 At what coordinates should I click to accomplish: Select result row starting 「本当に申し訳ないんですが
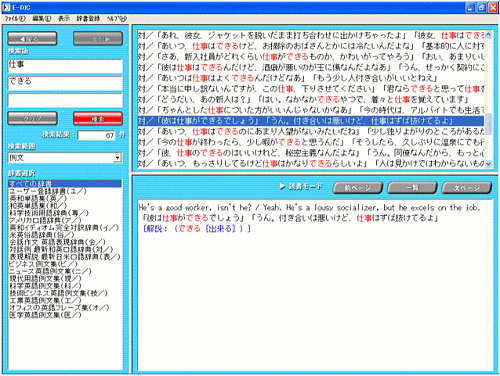[x=311, y=89]
